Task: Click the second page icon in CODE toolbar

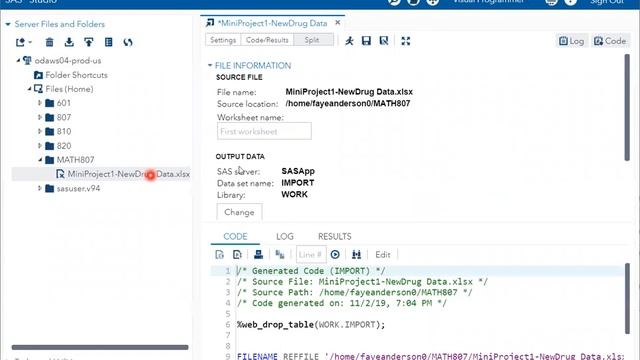Action: 237,255
